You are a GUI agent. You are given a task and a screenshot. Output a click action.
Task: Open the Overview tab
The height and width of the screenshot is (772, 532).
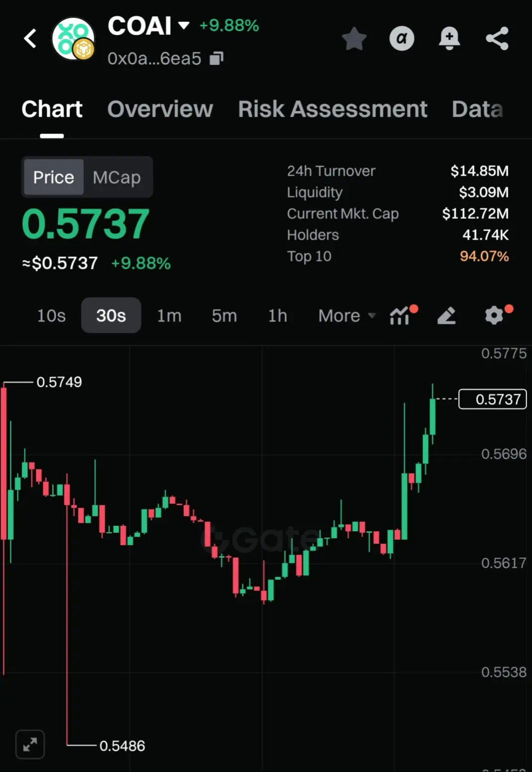[x=160, y=109]
